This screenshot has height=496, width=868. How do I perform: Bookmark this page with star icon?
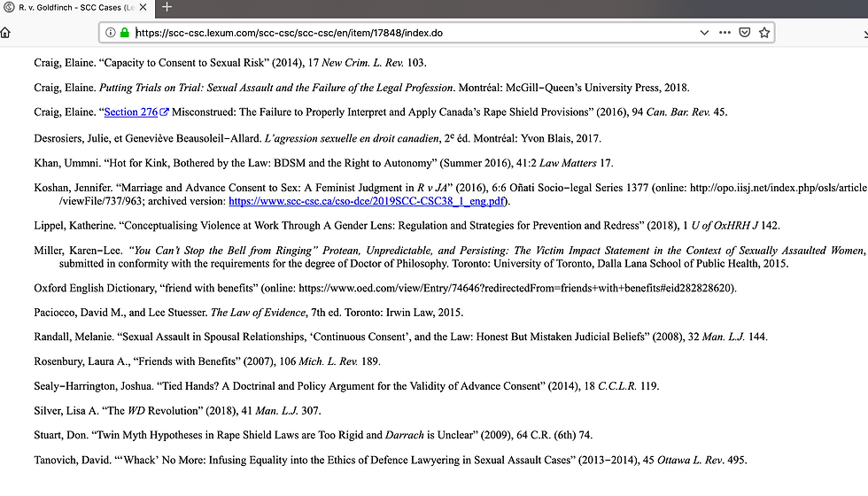(x=764, y=33)
